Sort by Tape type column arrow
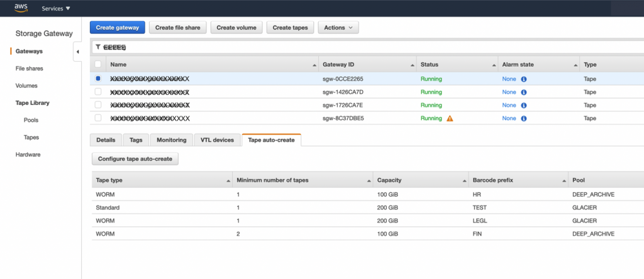The height and width of the screenshot is (279, 644). (x=228, y=181)
